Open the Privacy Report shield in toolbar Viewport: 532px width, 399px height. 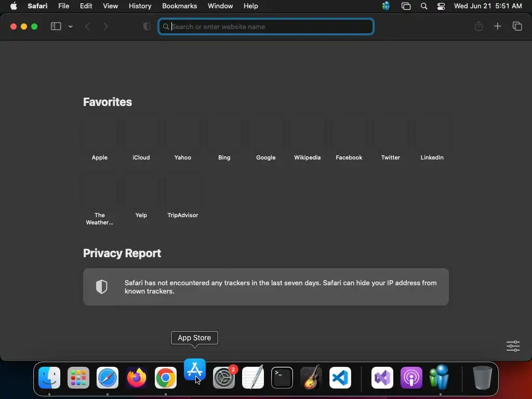147,26
